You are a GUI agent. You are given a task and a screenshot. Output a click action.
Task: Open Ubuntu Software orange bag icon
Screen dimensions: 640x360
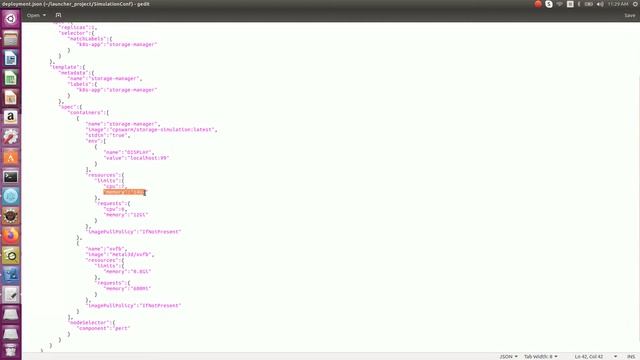coord(11,157)
